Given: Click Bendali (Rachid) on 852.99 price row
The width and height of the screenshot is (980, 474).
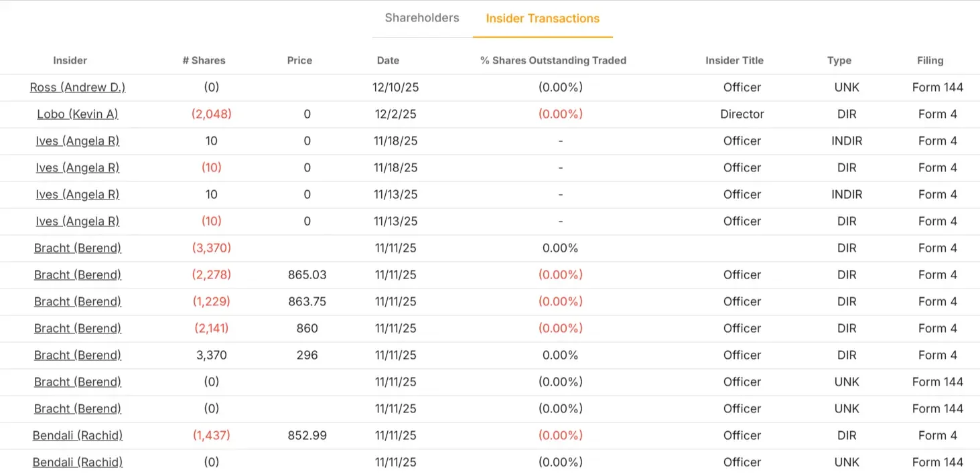Looking at the screenshot, I should pos(78,435).
